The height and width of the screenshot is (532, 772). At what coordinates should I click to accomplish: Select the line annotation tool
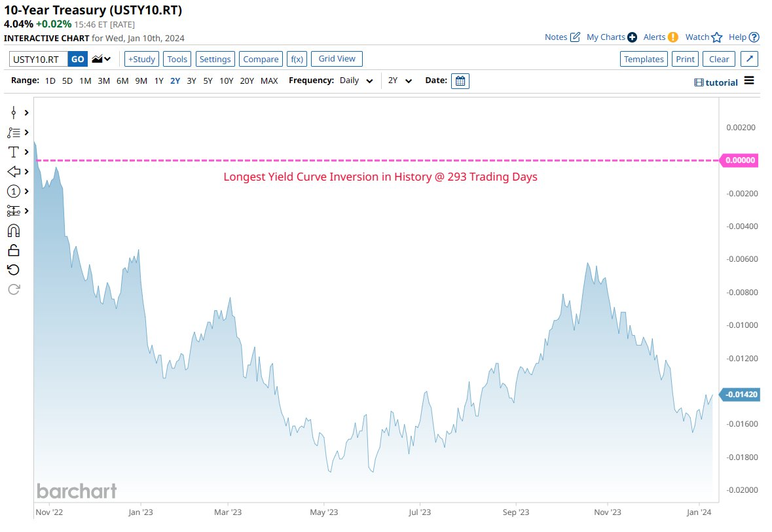coord(13,132)
